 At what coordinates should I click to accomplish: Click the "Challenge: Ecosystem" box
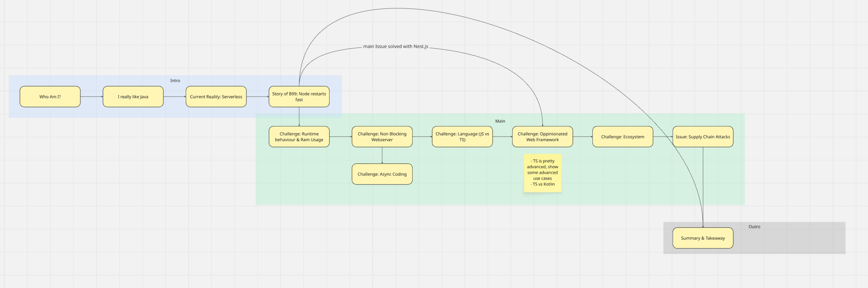[x=623, y=137]
